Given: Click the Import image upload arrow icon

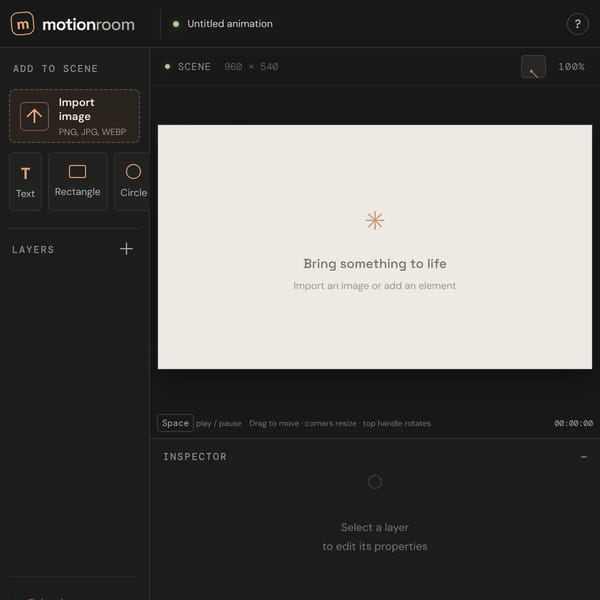Looking at the screenshot, I should click(x=34, y=116).
